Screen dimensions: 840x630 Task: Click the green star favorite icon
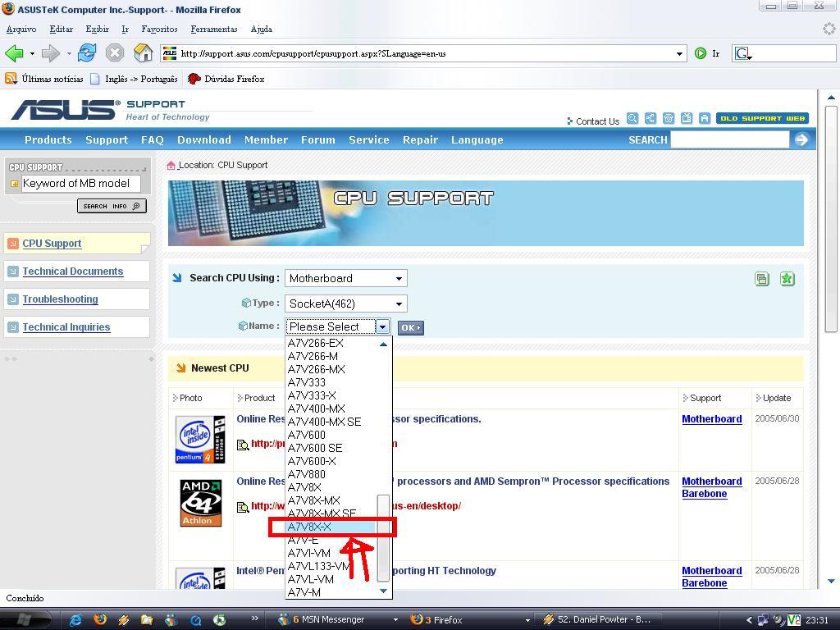point(787,279)
